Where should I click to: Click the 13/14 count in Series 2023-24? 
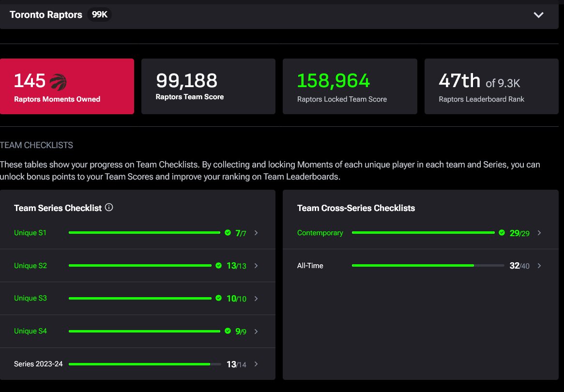tap(236, 364)
